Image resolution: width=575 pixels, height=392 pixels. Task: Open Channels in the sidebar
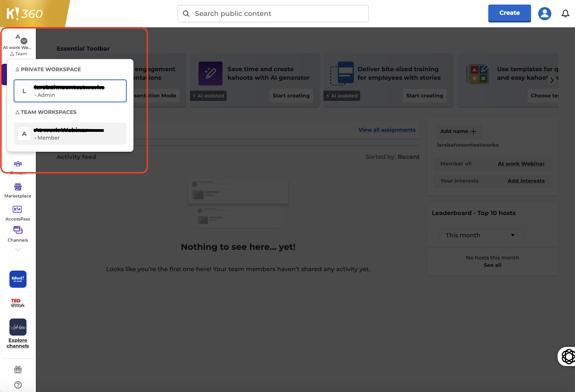click(x=18, y=234)
